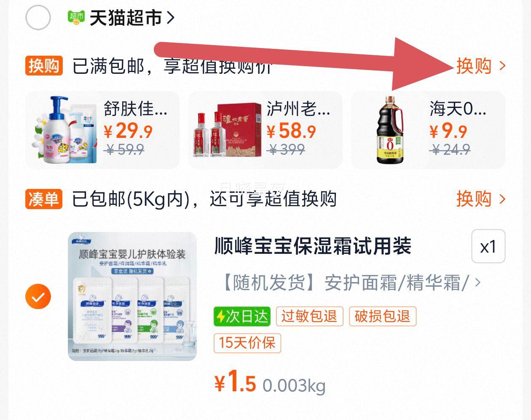Tap the orange 凑单 badge label
The height and width of the screenshot is (420, 531).
[44, 199]
